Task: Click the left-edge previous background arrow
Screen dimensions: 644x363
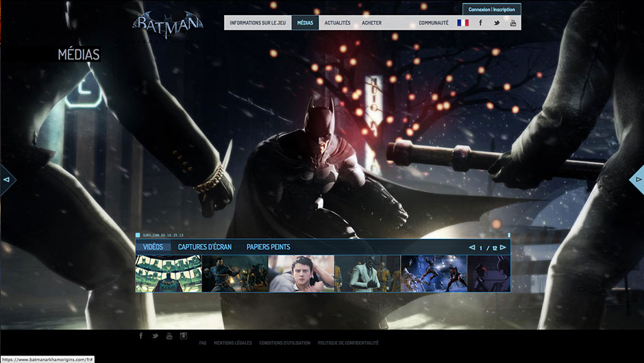Action: click(x=7, y=179)
